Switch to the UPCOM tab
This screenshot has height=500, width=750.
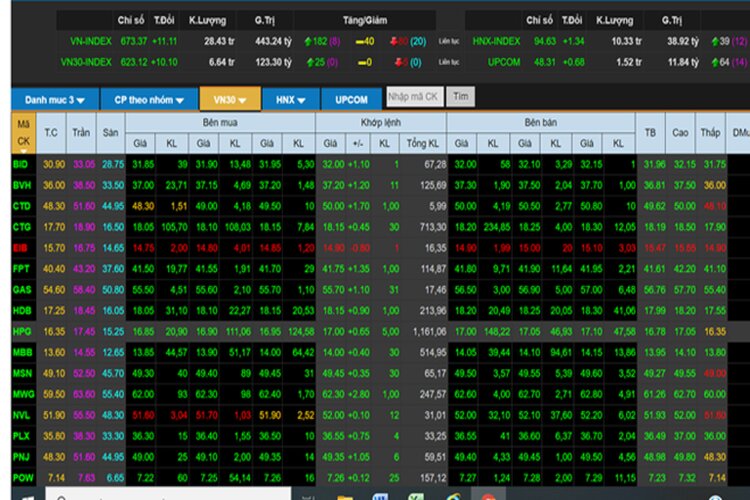click(352, 100)
